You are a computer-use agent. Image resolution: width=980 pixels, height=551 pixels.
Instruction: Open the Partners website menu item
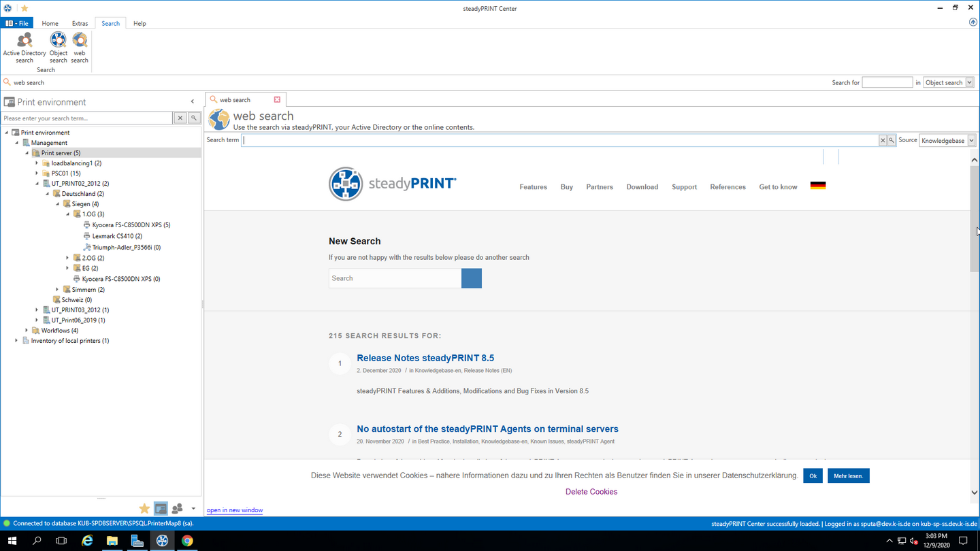coord(600,186)
